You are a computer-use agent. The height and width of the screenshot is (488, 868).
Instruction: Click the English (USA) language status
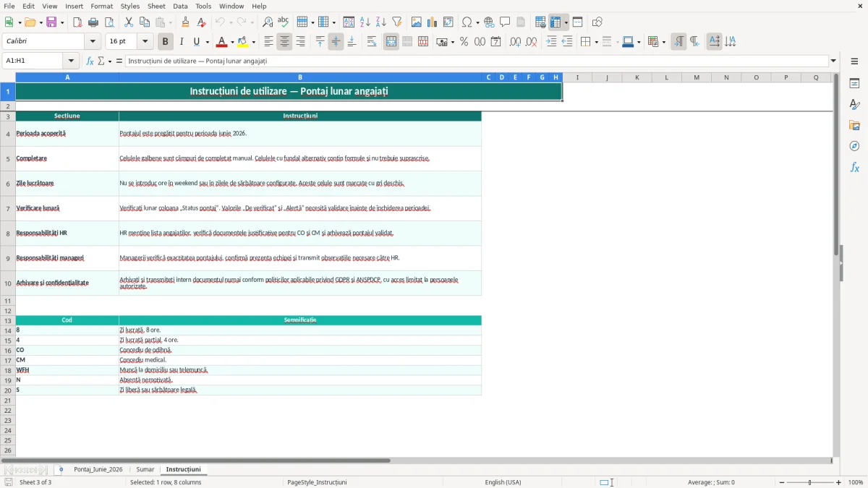click(x=503, y=482)
